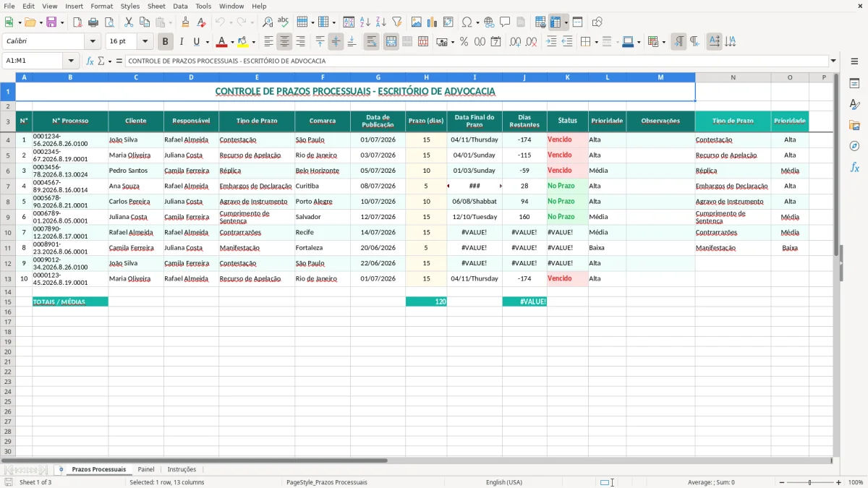Toggle Align Right
This screenshot has width=868, height=488.
click(300, 42)
